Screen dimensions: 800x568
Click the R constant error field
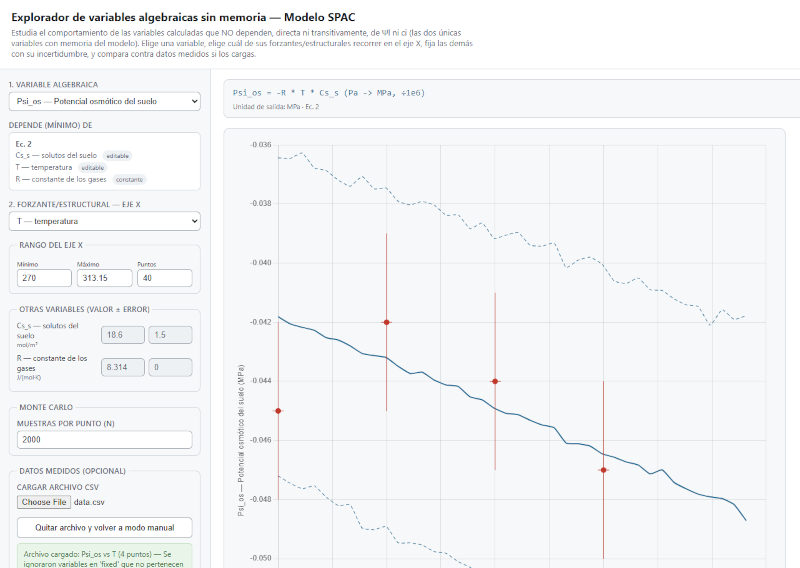(170, 367)
